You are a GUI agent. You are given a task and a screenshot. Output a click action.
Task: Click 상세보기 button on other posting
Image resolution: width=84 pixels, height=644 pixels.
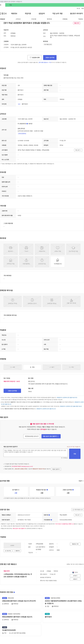pyautogui.click(x=75, y=576)
